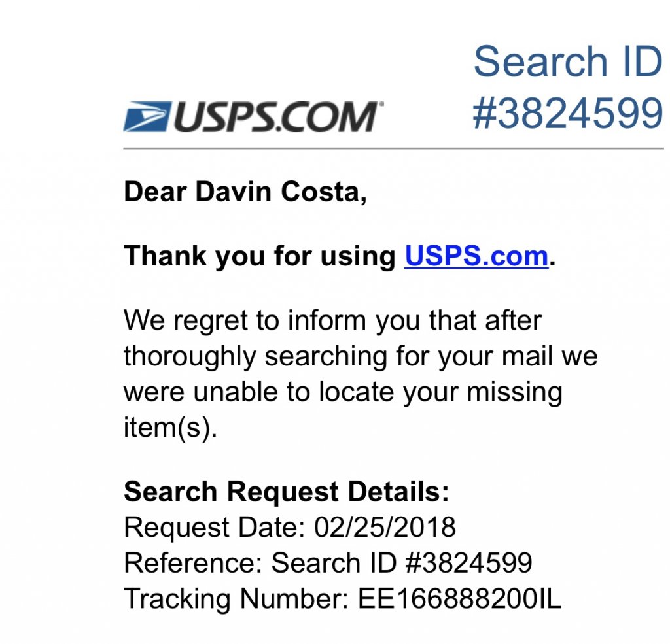
Task: Open the USPS.com hyperlink
Action: click(476, 256)
